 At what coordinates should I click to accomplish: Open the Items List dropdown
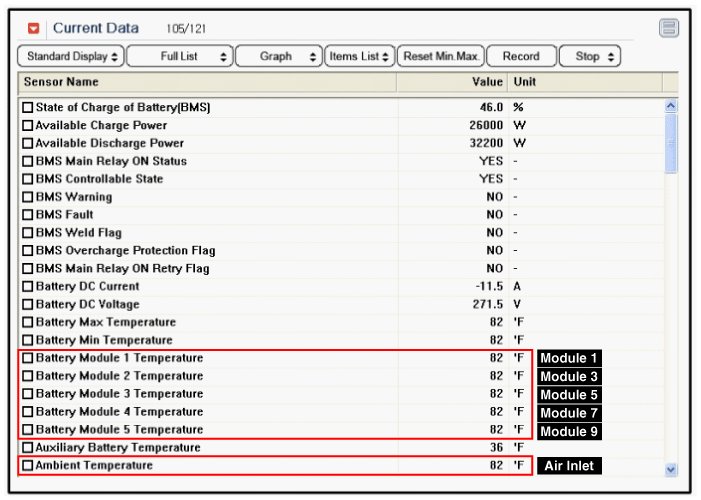pyautogui.click(x=360, y=57)
